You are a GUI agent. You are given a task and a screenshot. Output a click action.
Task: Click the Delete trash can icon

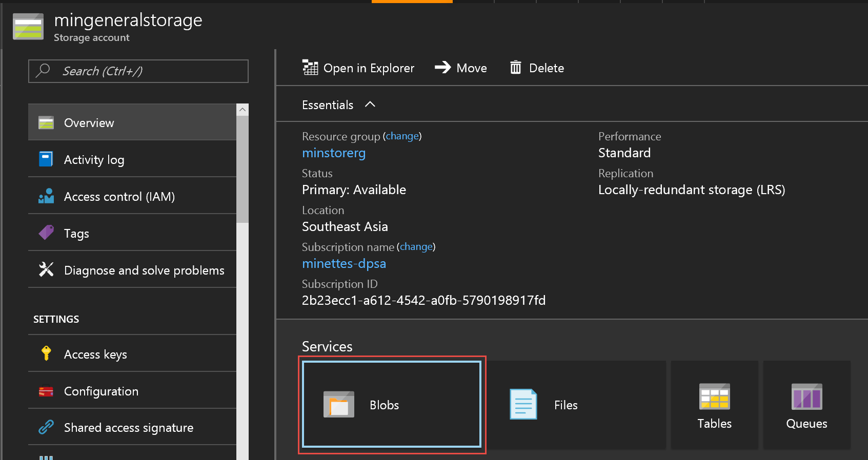[x=515, y=68]
